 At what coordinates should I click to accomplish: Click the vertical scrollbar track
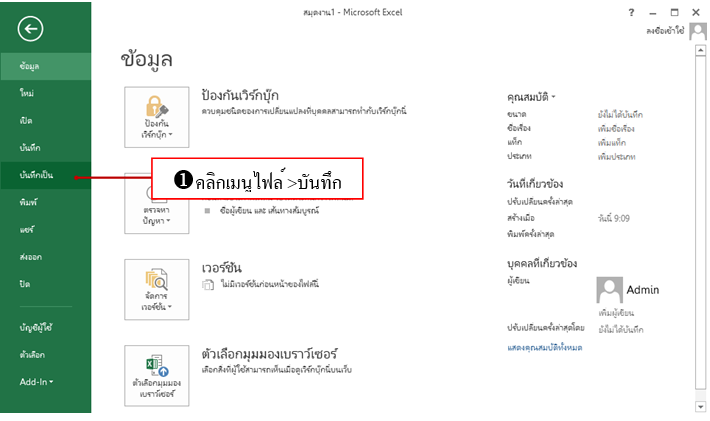click(x=700, y=222)
